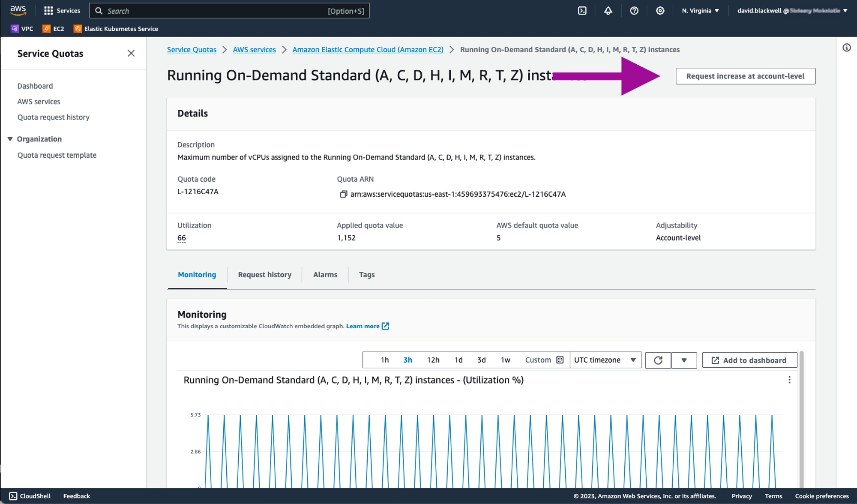Open the info panel icon at right edge
This screenshot has height=504, width=857.
pyautogui.click(x=846, y=48)
